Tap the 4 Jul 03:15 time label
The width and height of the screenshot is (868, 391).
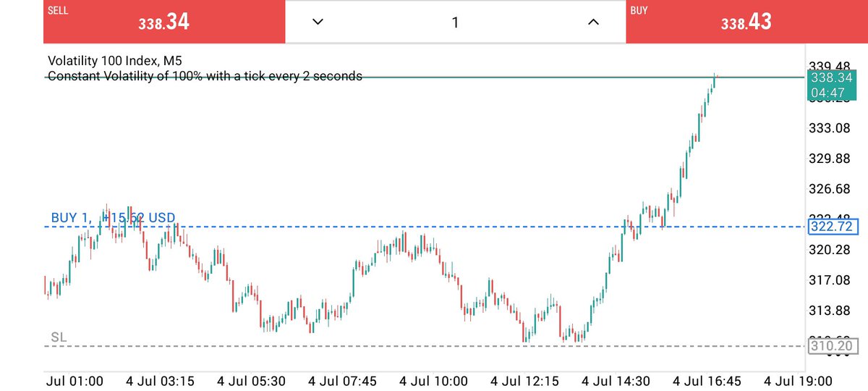click(159, 381)
